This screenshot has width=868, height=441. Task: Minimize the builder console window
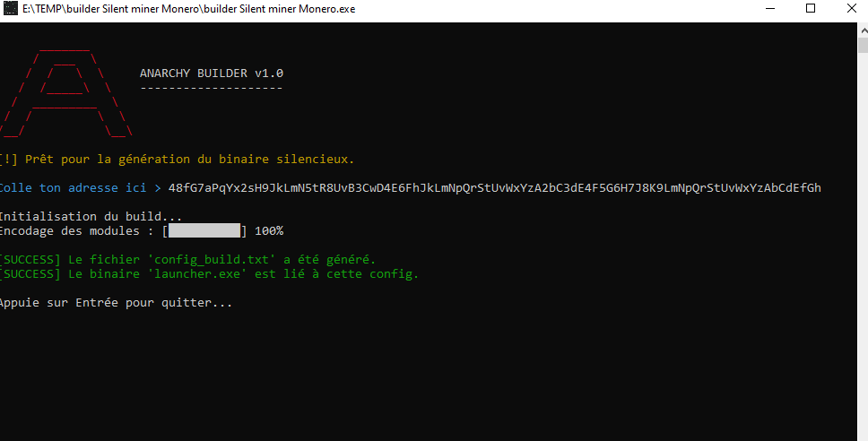click(769, 9)
